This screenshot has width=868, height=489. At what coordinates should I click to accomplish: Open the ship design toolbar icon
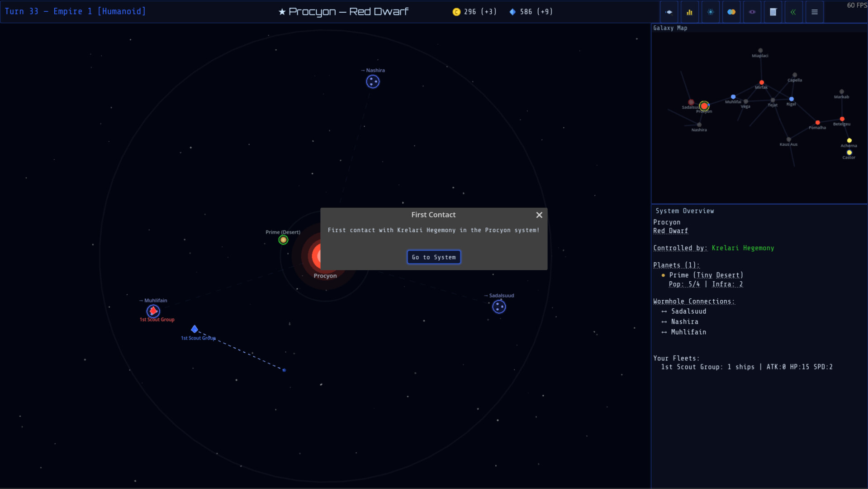[x=669, y=12]
